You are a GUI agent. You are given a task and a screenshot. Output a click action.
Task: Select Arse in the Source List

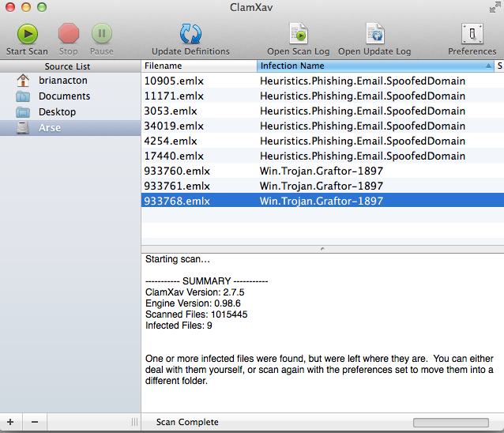(50, 128)
